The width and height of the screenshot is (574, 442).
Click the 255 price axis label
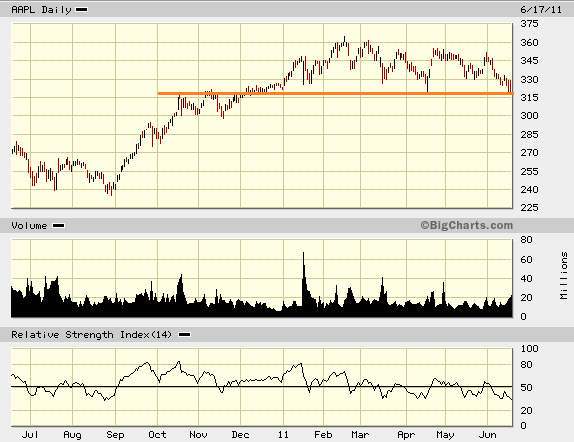[529, 171]
